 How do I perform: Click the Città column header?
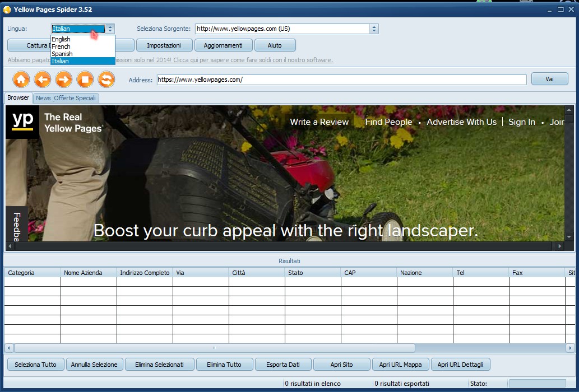(x=257, y=273)
